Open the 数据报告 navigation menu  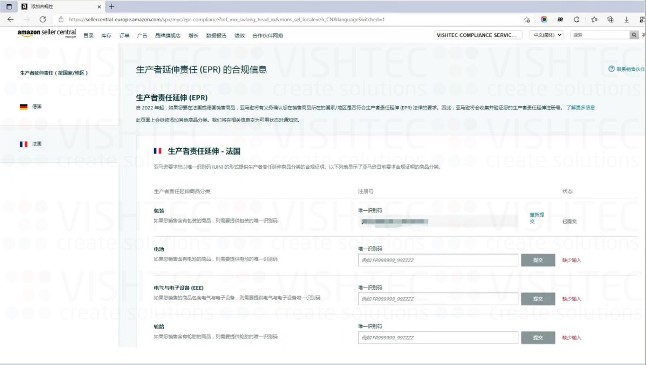[216, 35]
